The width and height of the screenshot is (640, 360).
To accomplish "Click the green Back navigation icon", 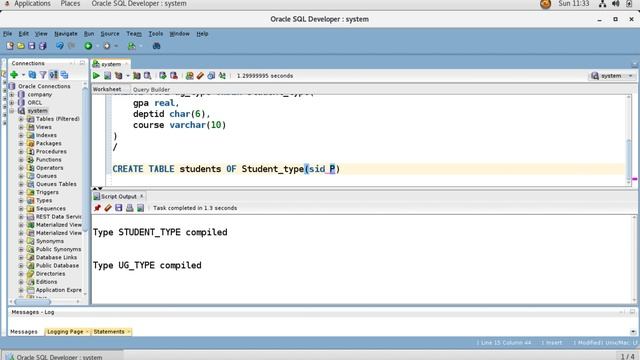I will 88,46.
